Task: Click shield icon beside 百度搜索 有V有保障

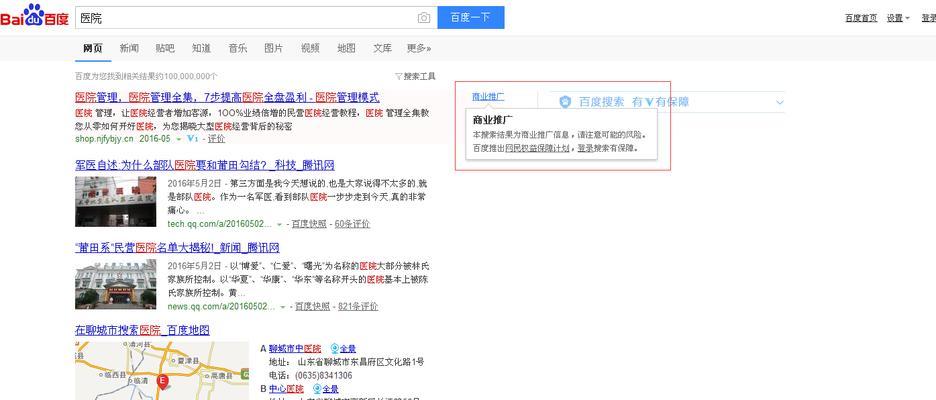Action: [x=565, y=102]
